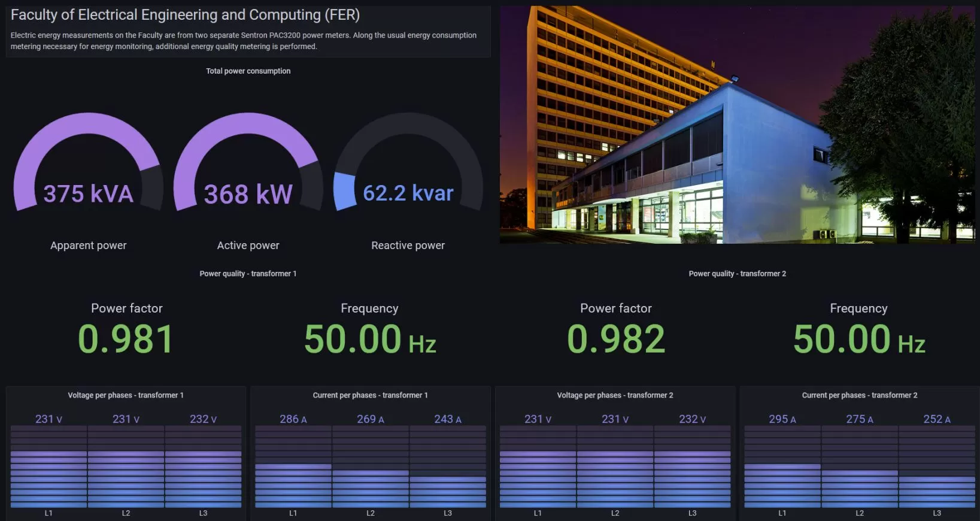
Task: Select the FER building photo
Action: pos(738,125)
